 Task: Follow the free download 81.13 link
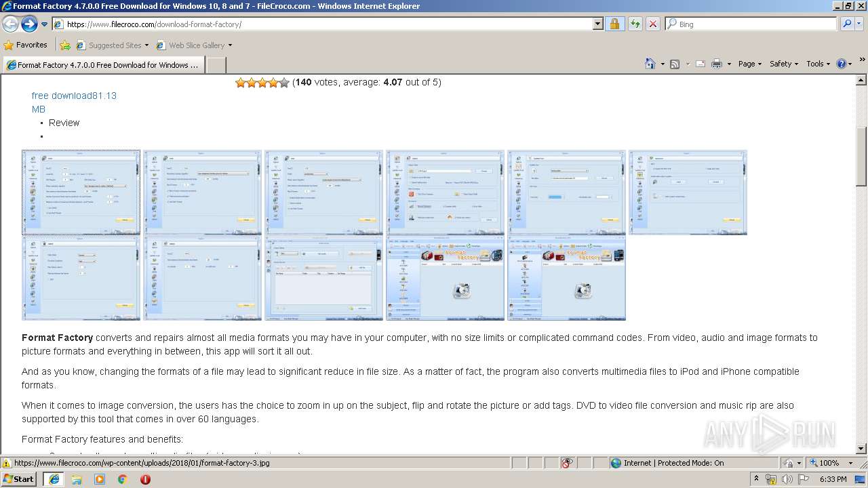pos(74,96)
